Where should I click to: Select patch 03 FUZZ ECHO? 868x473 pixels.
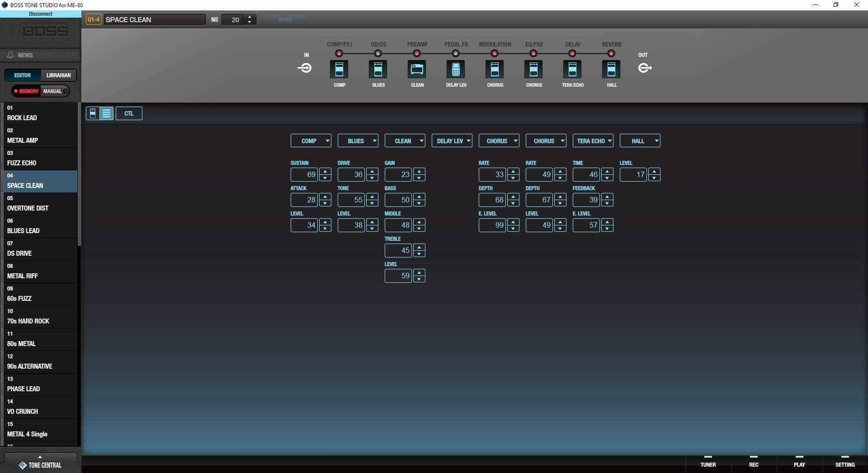click(40, 159)
